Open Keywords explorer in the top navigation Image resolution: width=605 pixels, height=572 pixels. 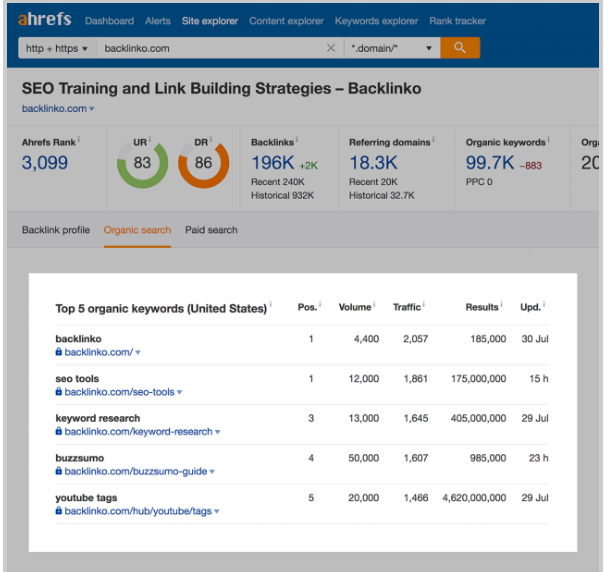[376, 21]
